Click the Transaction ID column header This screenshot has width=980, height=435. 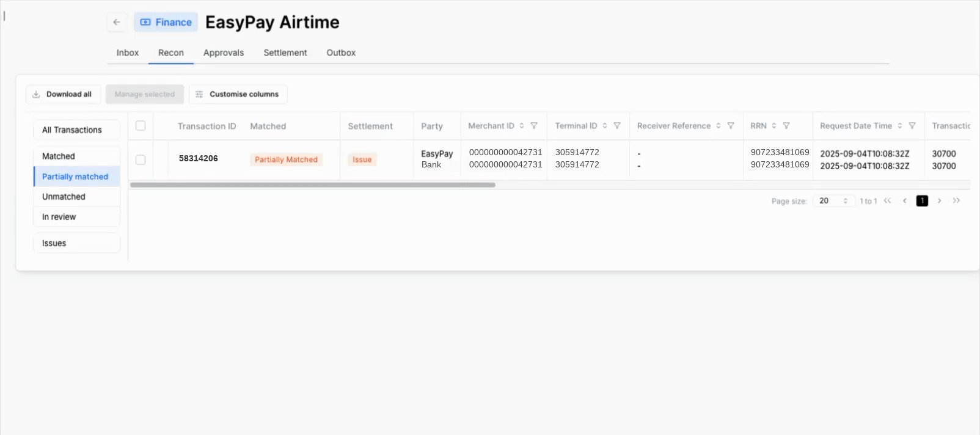click(x=207, y=126)
